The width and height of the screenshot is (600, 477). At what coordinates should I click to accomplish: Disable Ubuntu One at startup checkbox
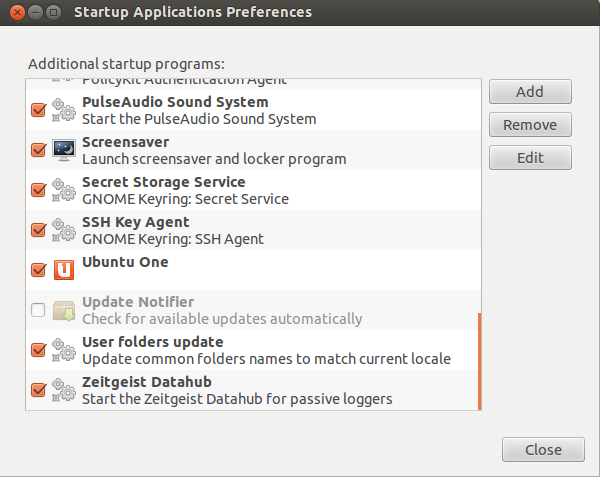39,270
